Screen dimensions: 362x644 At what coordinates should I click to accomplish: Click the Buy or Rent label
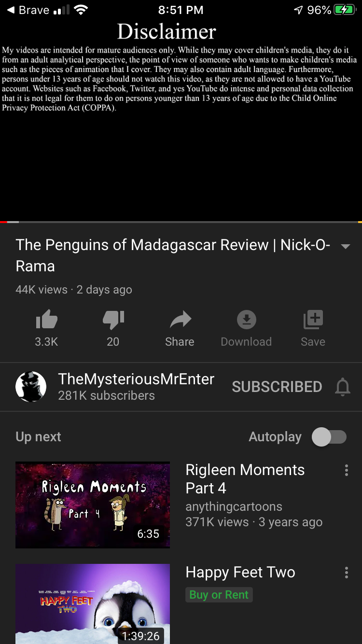click(x=219, y=595)
